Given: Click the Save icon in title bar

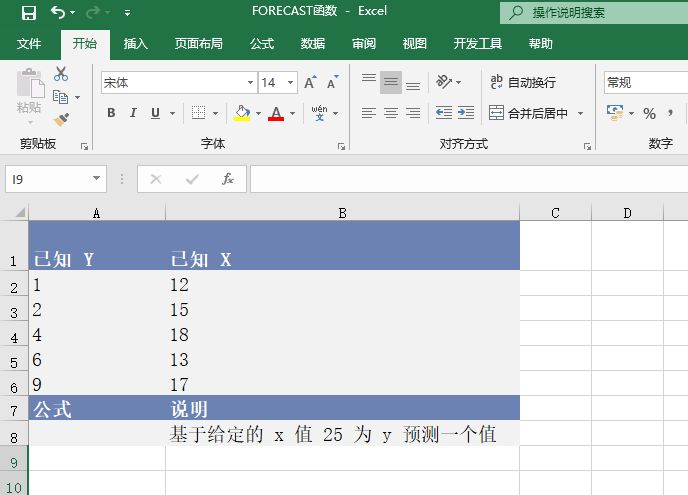Looking at the screenshot, I should pyautogui.click(x=28, y=13).
